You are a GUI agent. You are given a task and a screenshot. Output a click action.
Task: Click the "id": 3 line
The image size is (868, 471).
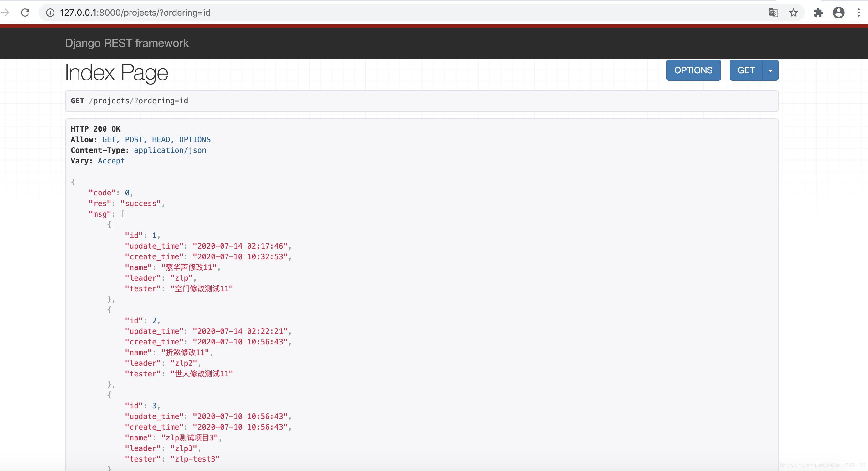(143, 406)
